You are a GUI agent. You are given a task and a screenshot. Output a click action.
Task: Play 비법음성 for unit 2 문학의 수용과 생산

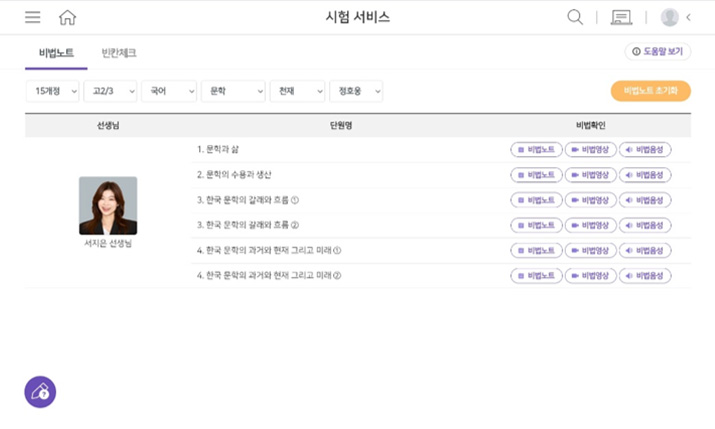645,175
